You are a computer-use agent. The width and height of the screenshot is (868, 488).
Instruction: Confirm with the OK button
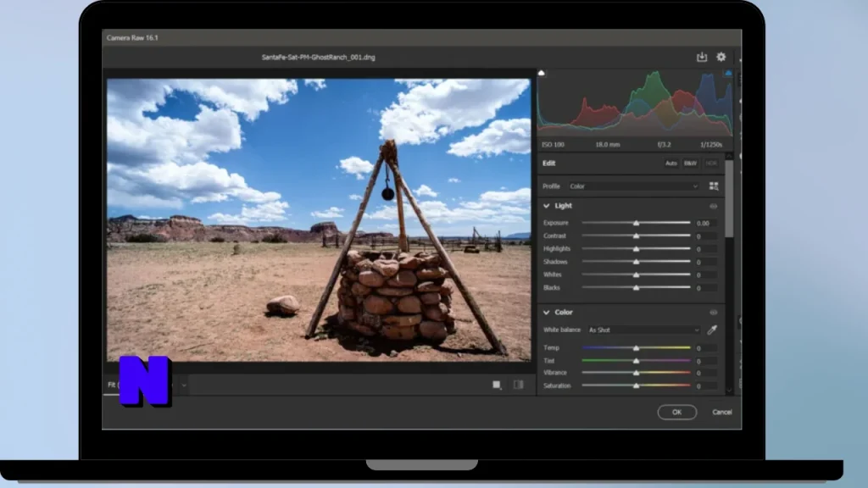pyautogui.click(x=677, y=413)
